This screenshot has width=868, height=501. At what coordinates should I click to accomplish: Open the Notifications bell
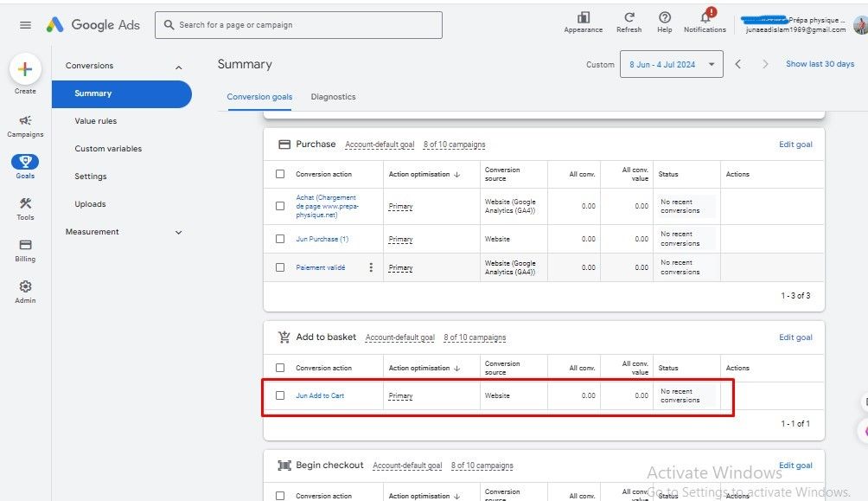(705, 21)
